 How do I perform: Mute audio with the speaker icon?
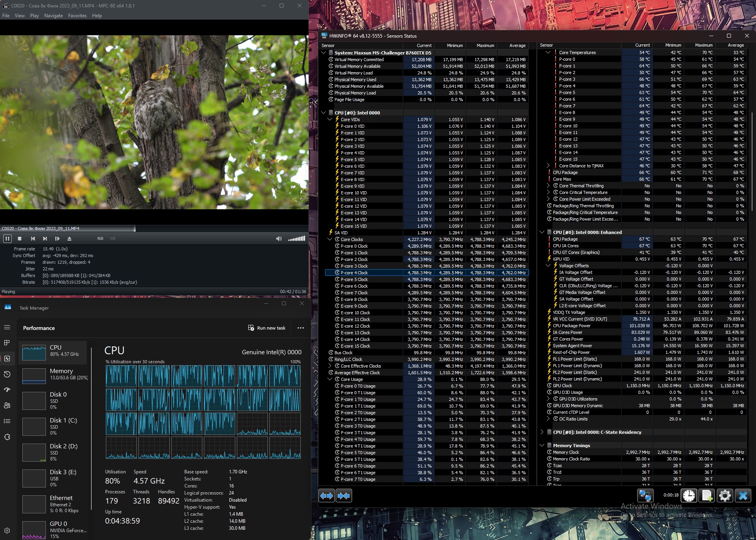click(279, 239)
